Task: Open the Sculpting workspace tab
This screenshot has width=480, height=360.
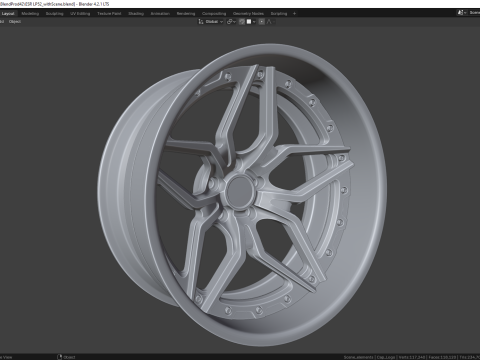Action: pos(54,14)
